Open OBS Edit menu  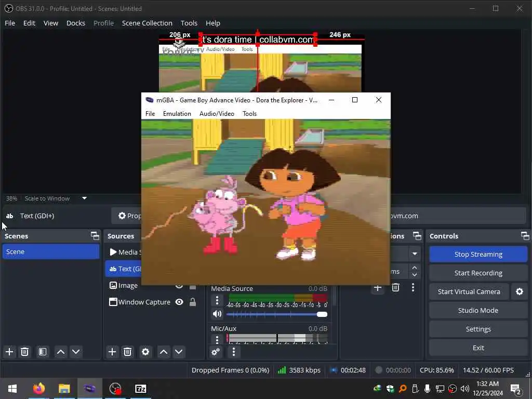[x=29, y=23]
